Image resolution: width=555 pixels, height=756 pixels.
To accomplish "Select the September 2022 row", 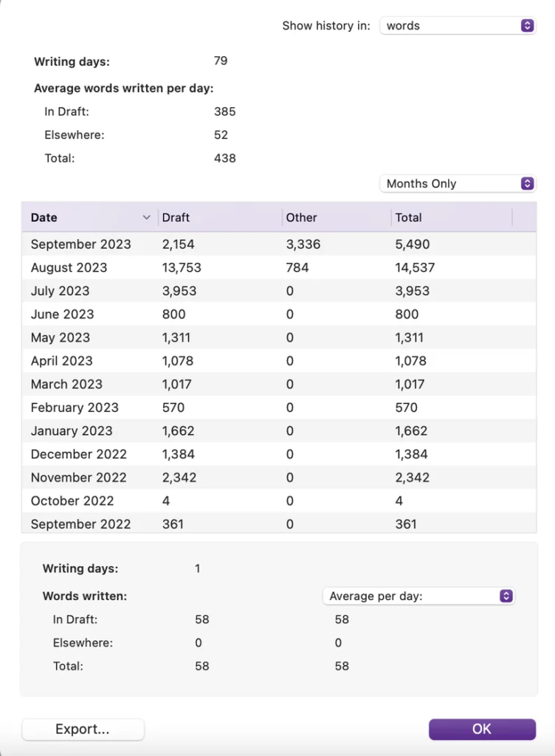I will pyautogui.click(x=279, y=523).
